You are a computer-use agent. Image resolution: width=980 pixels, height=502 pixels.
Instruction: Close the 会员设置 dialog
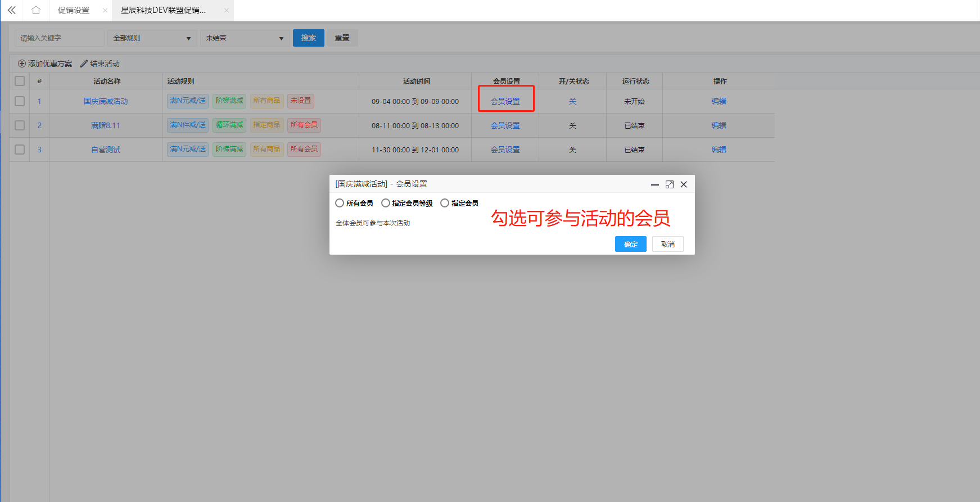point(684,184)
